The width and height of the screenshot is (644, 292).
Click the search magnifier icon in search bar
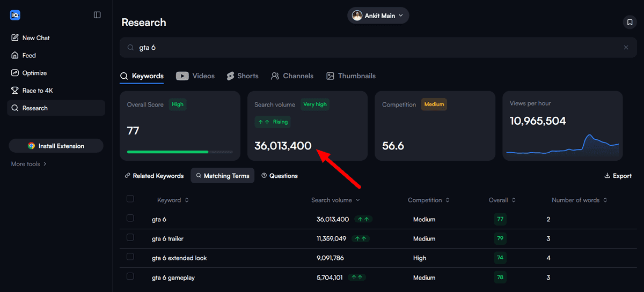(x=130, y=48)
